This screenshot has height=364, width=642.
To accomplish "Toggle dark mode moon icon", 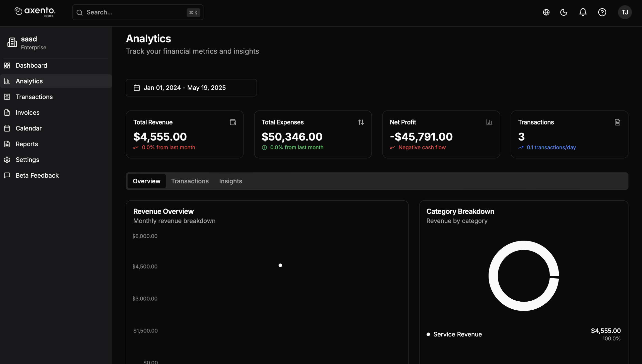I will point(564,12).
